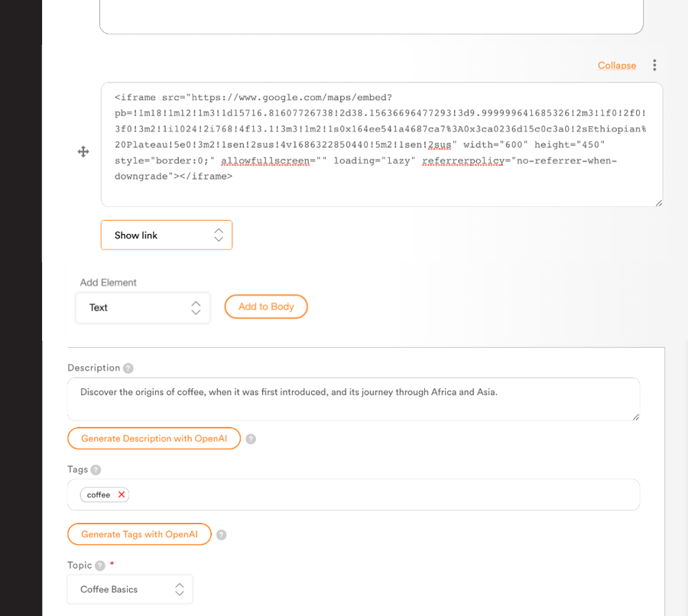Generate Description with OpenAI

pyautogui.click(x=154, y=439)
